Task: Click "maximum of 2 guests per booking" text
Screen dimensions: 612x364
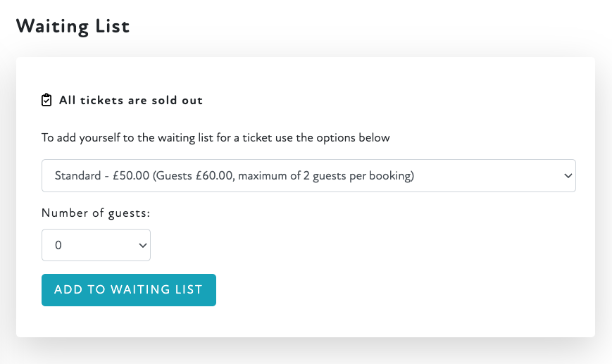Action: coord(324,176)
